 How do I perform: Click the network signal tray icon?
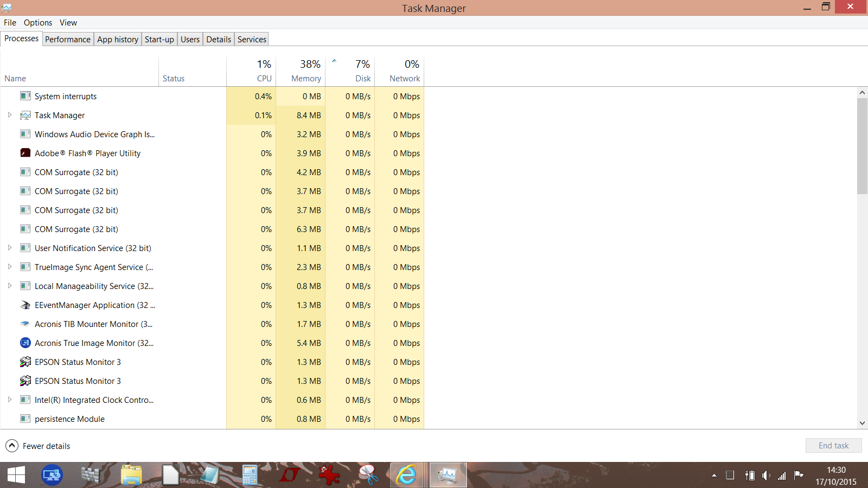point(782,476)
